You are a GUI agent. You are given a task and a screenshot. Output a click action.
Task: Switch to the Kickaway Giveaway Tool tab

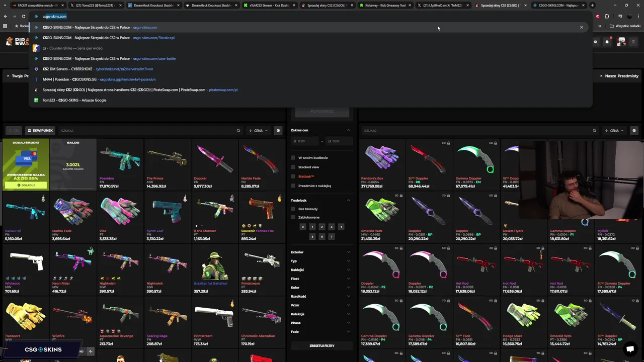pyautogui.click(x=384, y=5)
